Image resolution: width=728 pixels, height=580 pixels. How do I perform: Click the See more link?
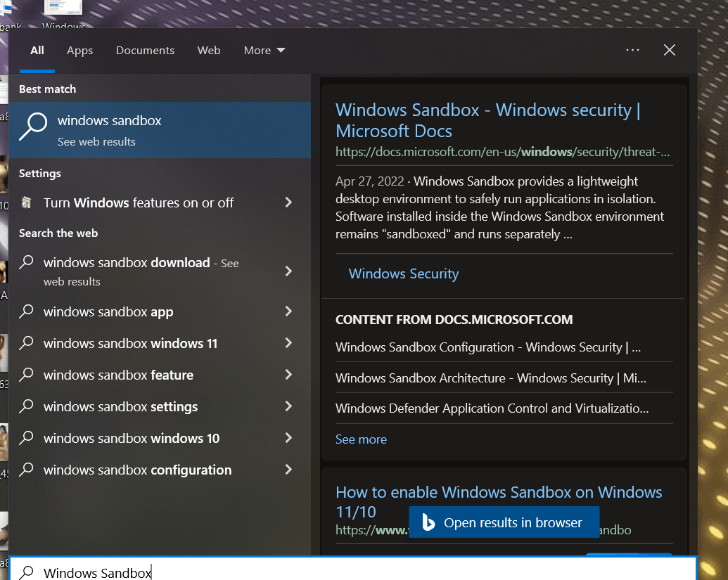[361, 439]
